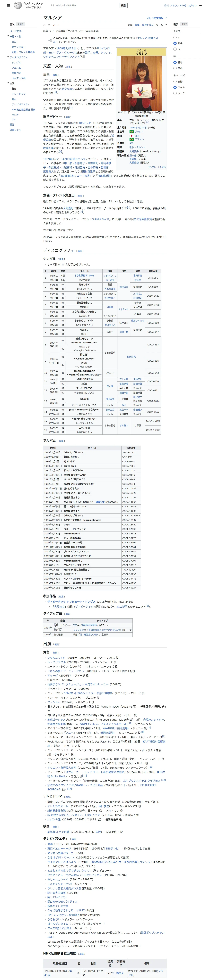Viewport: 210px width, 980px height.
Task: Open 大鶴義丹 link in 配偶者 row
Action: tap(134, 151)
